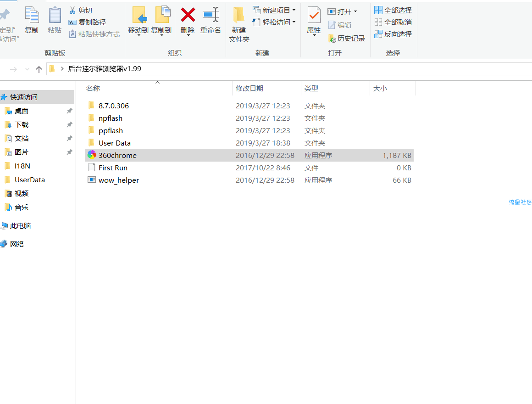Click Copy Path (复制路径) in ribbon

(x=88, y=22)
